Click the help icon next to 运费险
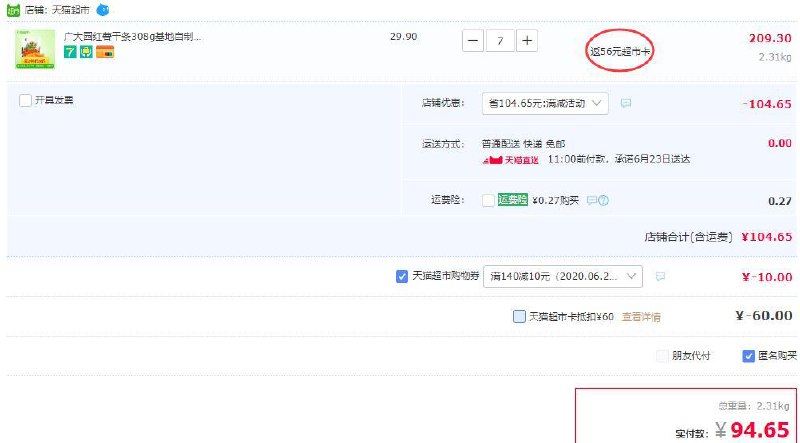The height and width of the screenshot is (443, 800). click(603, 200)
